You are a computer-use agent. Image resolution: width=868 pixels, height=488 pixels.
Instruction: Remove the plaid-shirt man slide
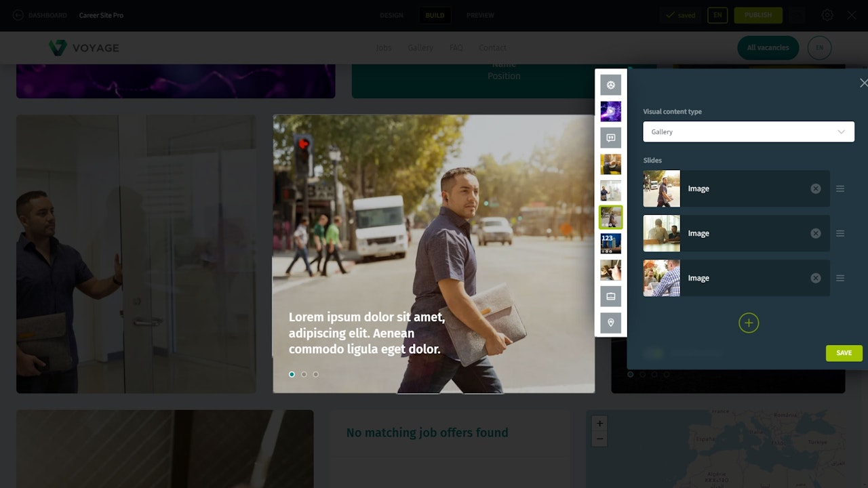coord(816,278)
